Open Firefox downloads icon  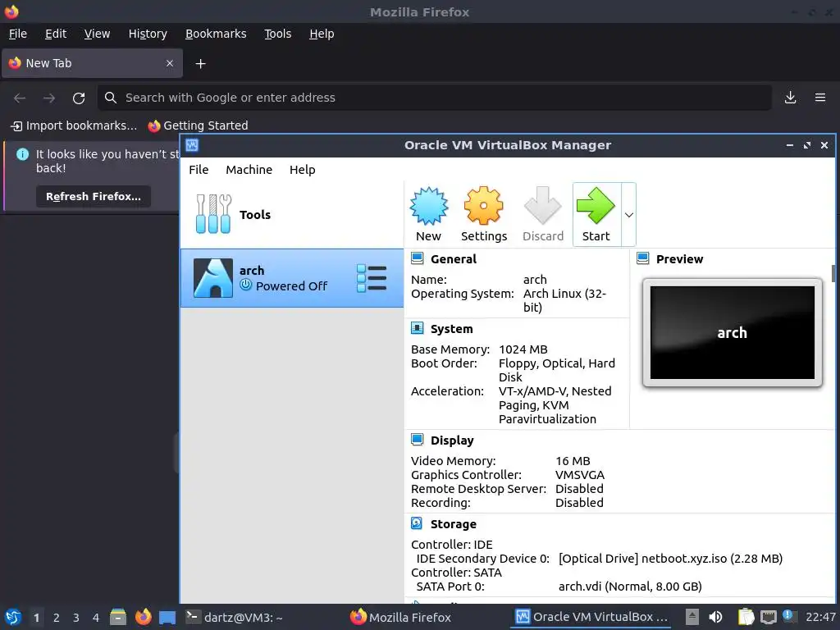pos(790,98)
